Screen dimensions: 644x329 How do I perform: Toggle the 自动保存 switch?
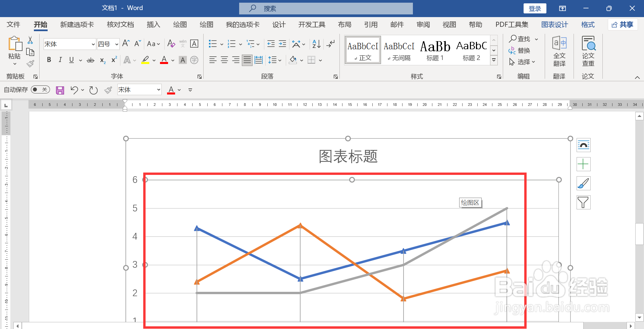point(40,90)
